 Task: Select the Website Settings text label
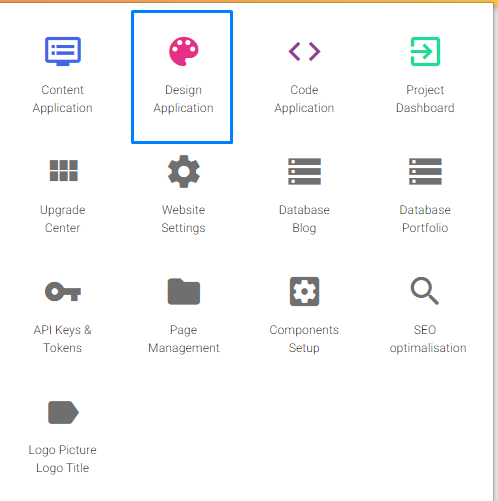point(183,219)
